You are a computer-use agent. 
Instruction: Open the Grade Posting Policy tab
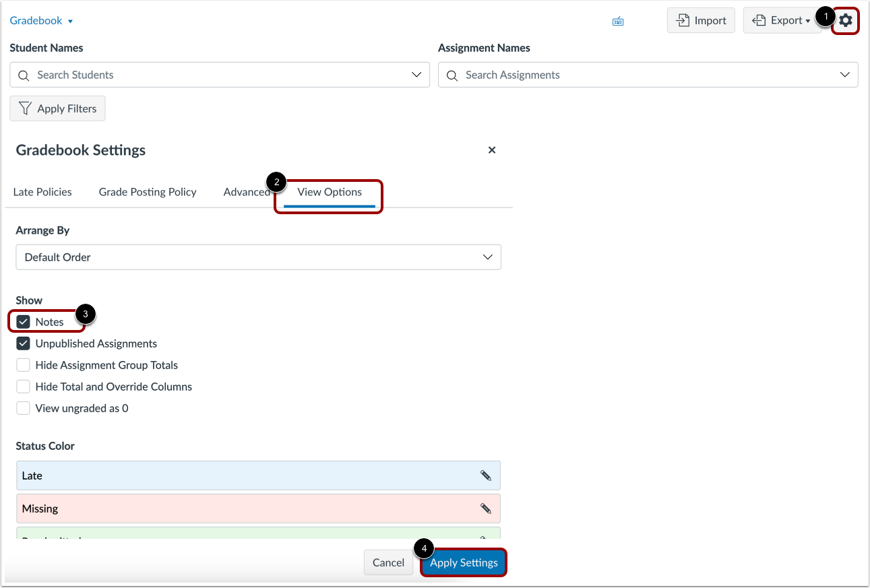(x=147, y=192)
